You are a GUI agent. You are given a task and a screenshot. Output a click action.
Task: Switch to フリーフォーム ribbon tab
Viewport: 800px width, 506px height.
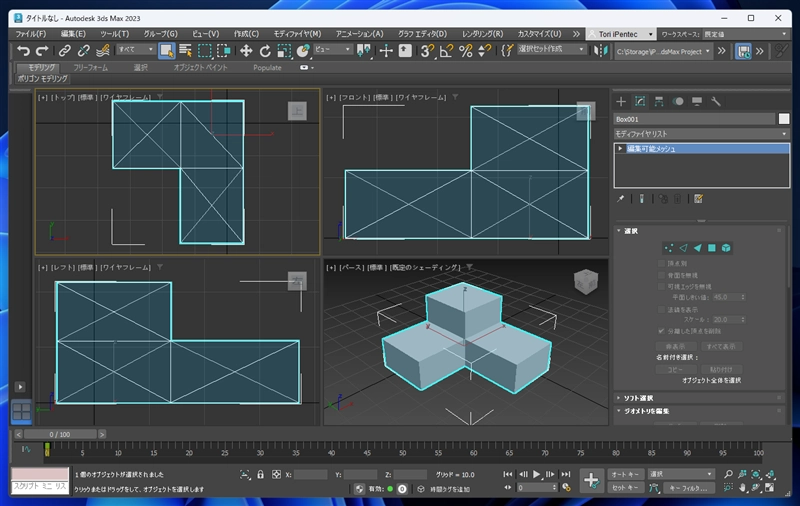[91, 67]
